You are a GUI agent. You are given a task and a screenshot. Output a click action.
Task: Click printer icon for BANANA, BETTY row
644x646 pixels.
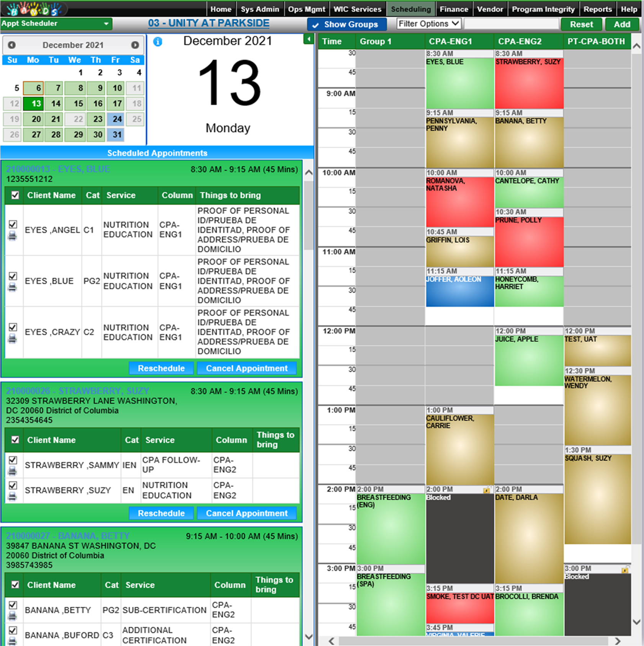click(13, 616)
